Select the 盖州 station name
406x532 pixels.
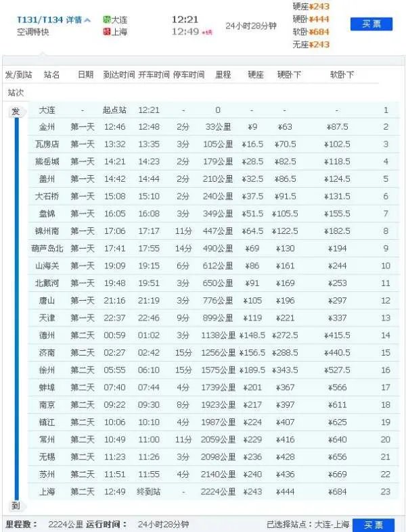point(47,179)
